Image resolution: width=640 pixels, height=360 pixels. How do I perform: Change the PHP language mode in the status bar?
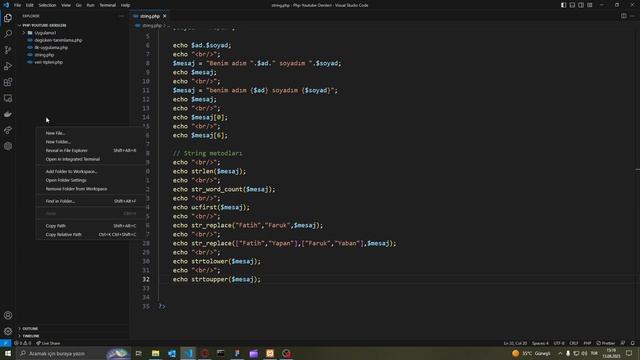click(x=587, y=343)
